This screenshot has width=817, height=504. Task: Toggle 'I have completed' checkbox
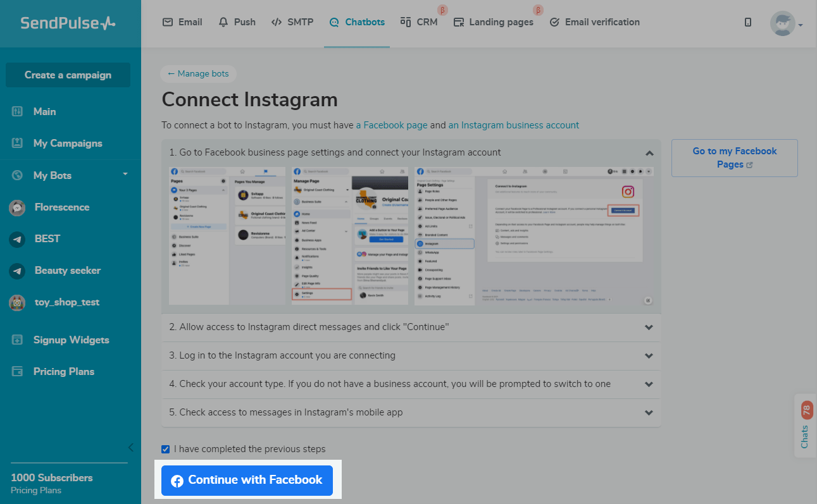pyautogui.click(x=166, y=449)
